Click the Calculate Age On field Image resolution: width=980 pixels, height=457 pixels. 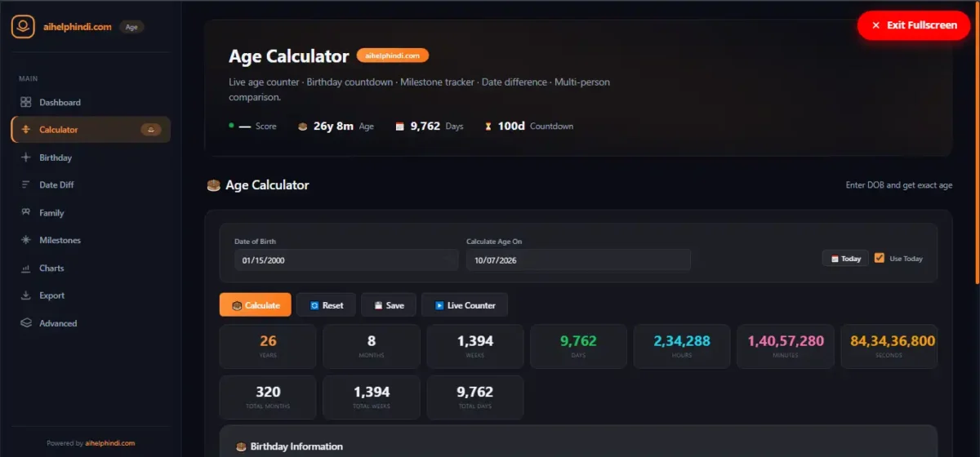click(578, 260)
